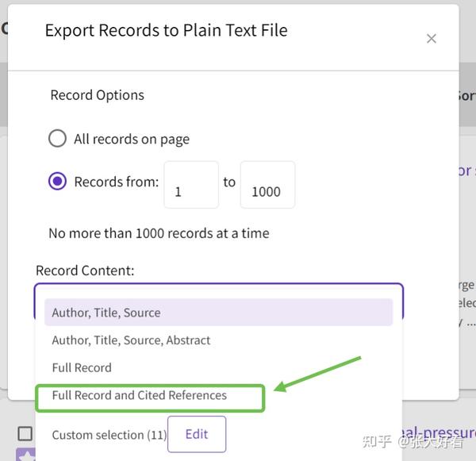
Task: Tick the record checkbox behind the dialog
Action: pyautogui.click(x=25, y=433)
